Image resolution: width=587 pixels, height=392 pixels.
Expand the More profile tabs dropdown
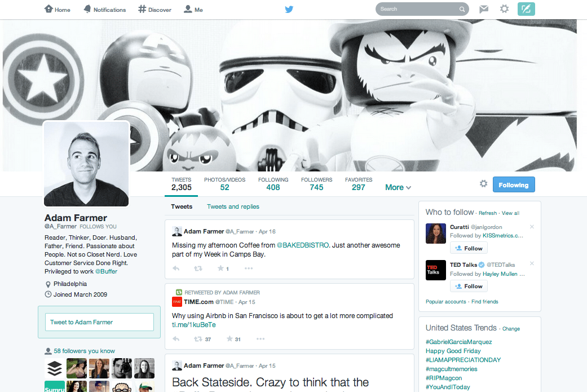pyautogui.click(x=398, y=187)
